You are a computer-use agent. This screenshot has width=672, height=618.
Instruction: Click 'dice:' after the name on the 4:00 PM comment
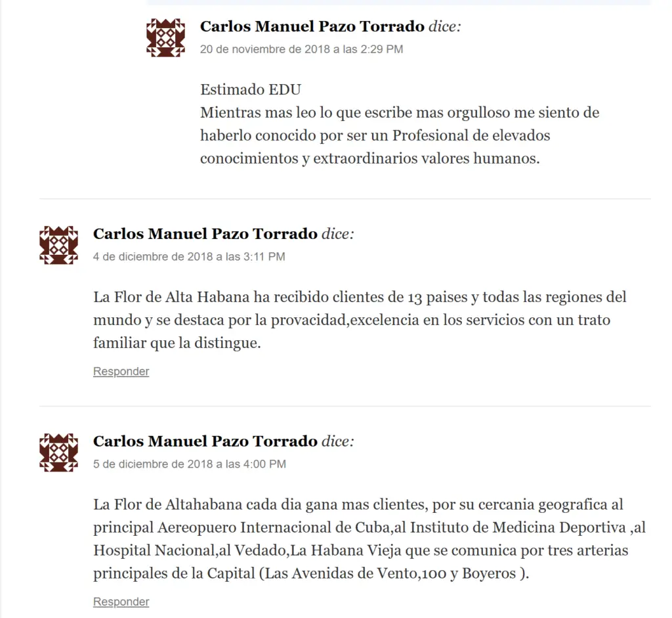click(x=338, y=441)
